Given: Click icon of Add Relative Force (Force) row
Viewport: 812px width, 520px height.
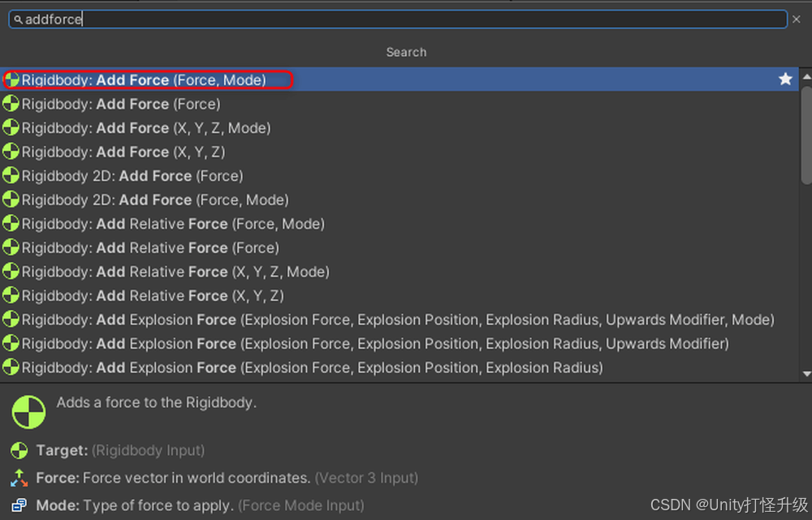Looking at the screenshot, I should coord(11,247).
